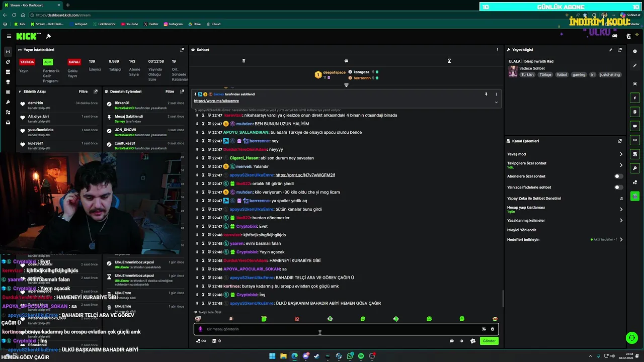Pop out the Yayın İstatistikleri panel
644x362 pixels.
pyautogui.click(x=182, y=50)
